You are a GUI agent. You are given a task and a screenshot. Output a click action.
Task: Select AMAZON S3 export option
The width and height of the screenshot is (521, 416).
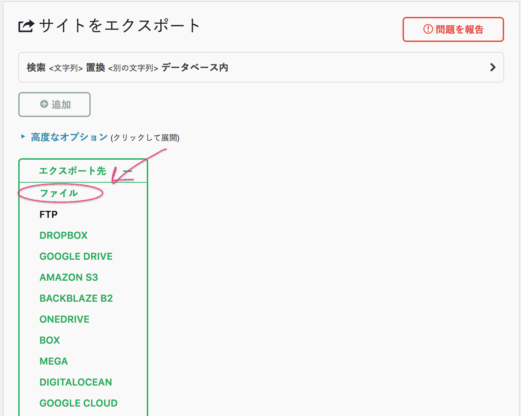69,277
